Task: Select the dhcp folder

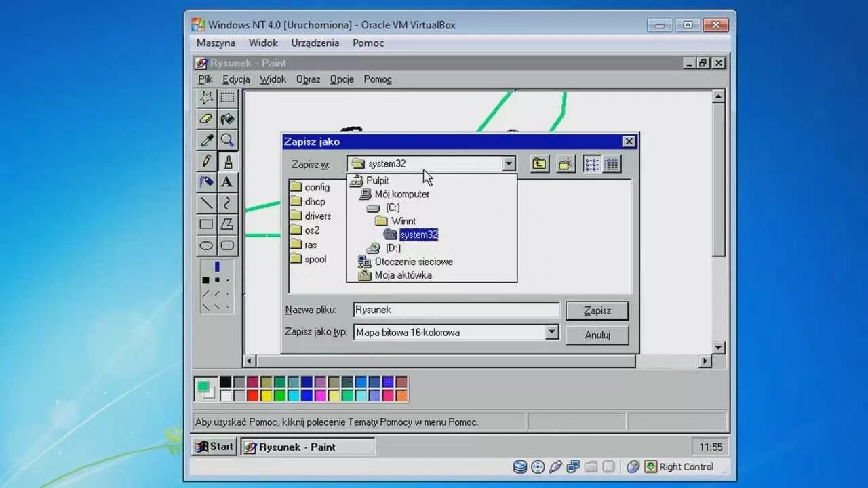Action: pos(308,201)
